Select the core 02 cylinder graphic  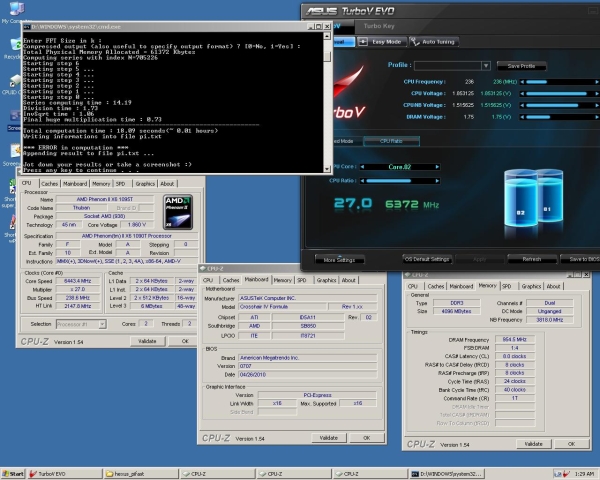tap(520, 198)
